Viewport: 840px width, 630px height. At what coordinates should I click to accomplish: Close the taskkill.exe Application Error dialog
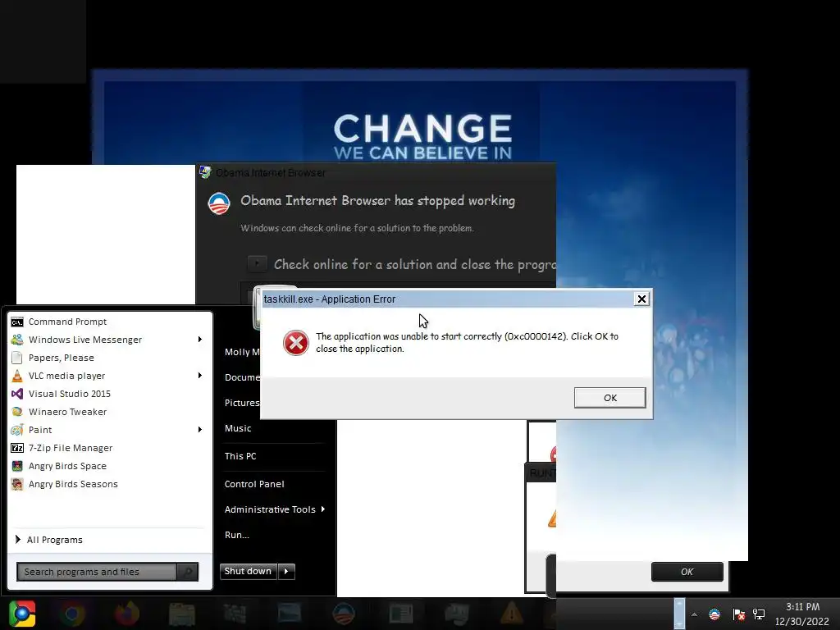[x=641, y=299]
